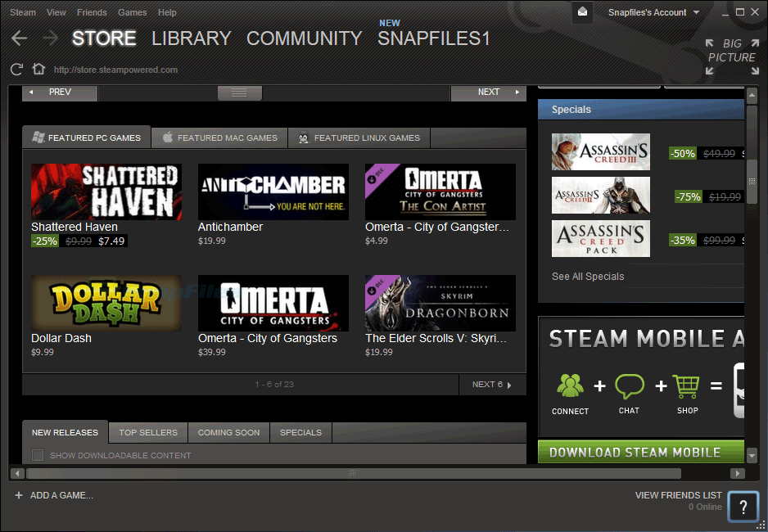Image resolution: width=768 pixels, height=532 pixels.
Task: Enable Show Downloadable Content checkbox
Action: pos(38,455)
